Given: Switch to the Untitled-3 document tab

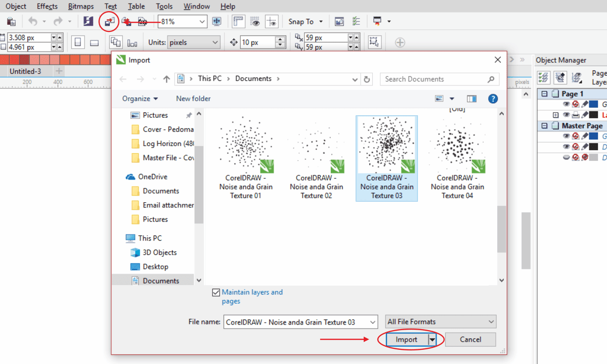Looking at the screenshot, I should tap(25, 71).
